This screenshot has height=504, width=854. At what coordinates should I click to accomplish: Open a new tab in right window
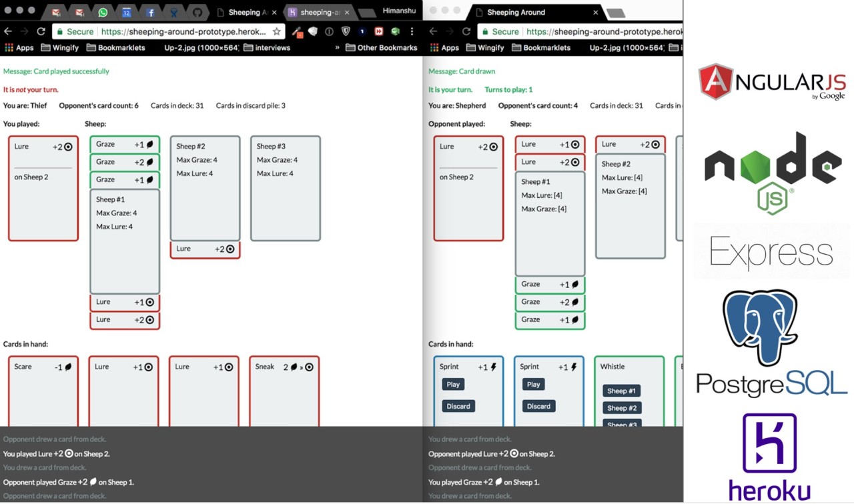point(616,13)
